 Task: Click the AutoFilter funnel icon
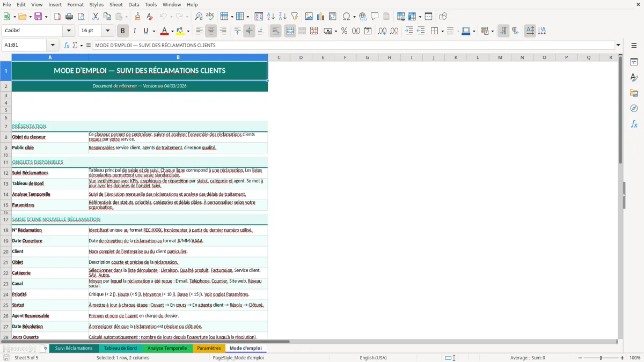(x=294, y=17)
